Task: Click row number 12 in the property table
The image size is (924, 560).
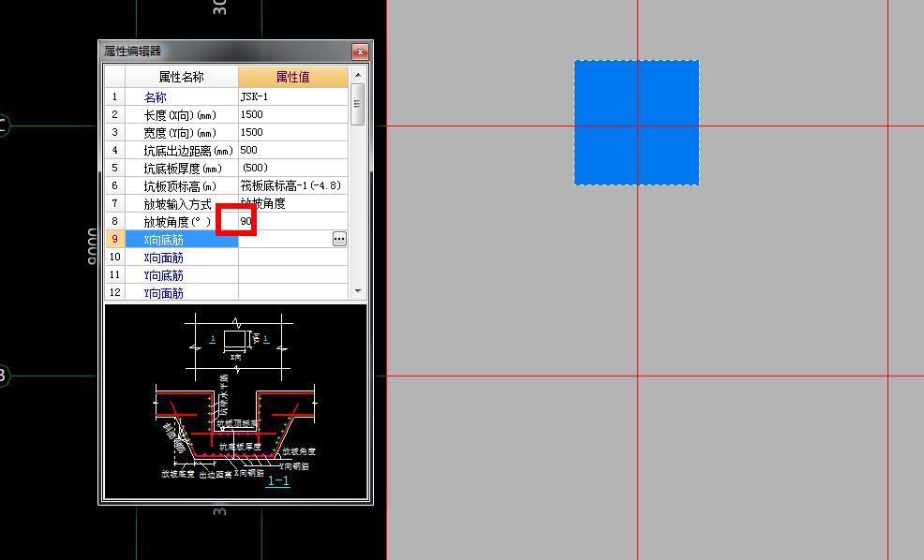Action: coord(115,292)
